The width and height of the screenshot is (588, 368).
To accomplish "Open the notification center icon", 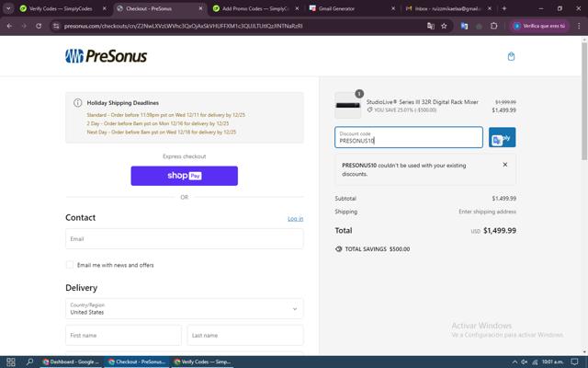I will click(x=574, y=362).
